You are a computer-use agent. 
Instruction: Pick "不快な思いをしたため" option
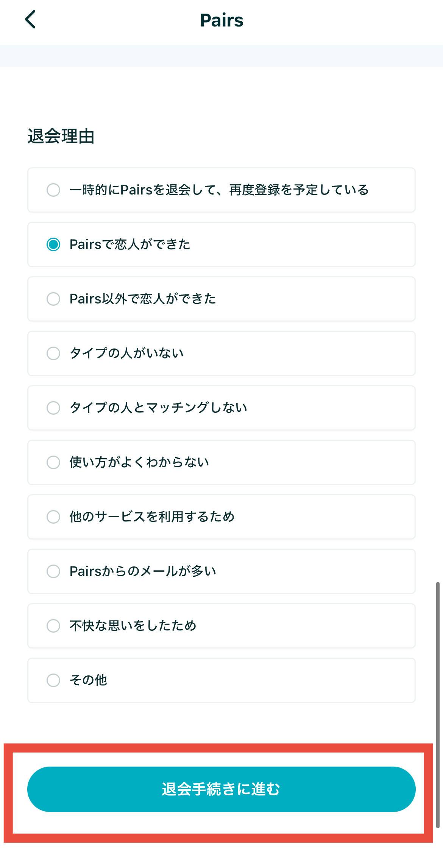coord(53,626)
